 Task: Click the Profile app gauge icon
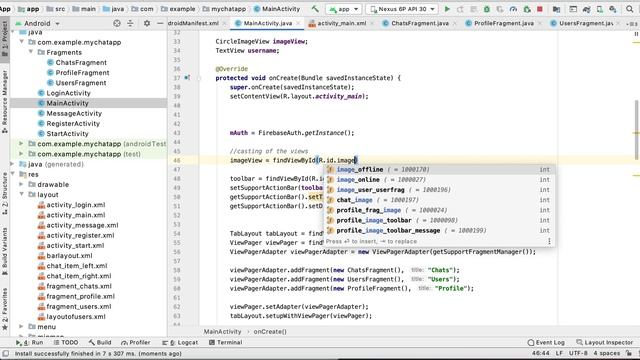point(513,9)
